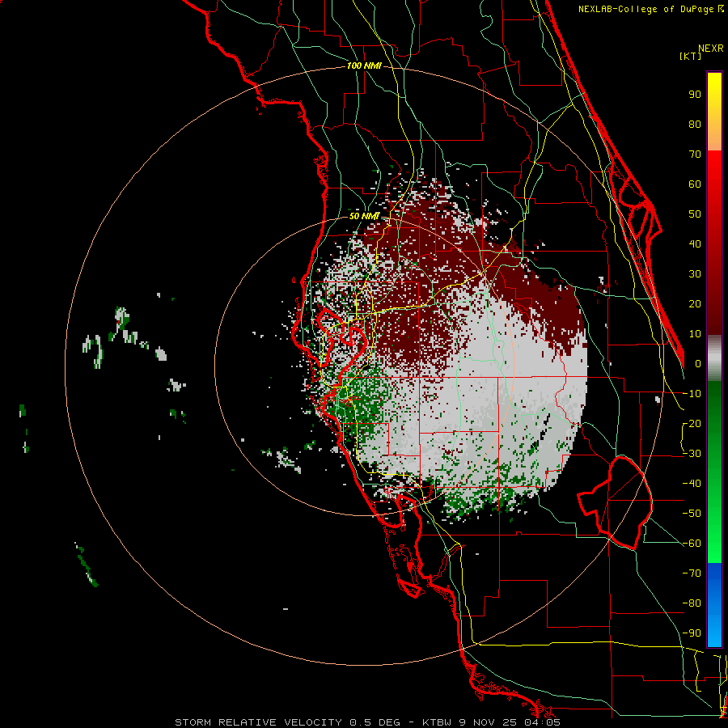This screenshot has width=728, height=728.
Task: Click the blue bottom segment of color bar
Action: [x=714, y=604]
